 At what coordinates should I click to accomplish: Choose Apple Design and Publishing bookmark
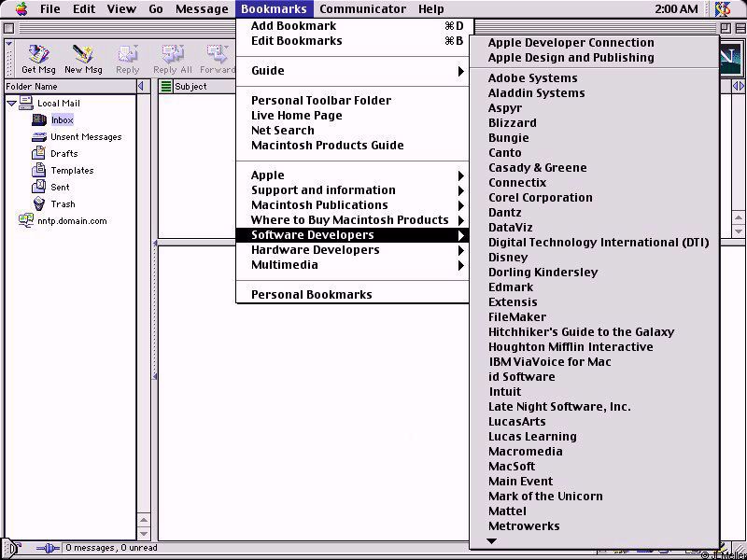594,58
